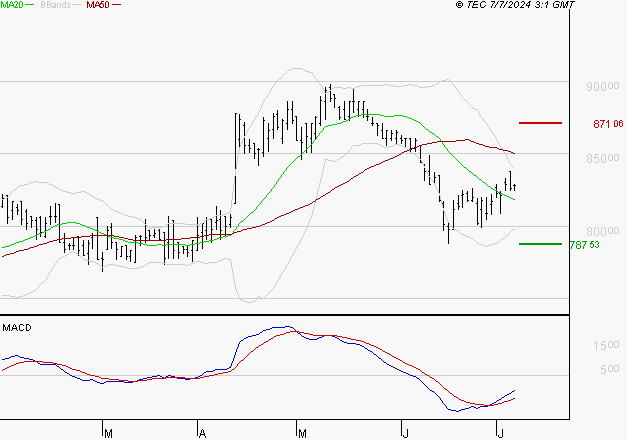
Task: Click the green support level marker line
Action: click(540, 244)
